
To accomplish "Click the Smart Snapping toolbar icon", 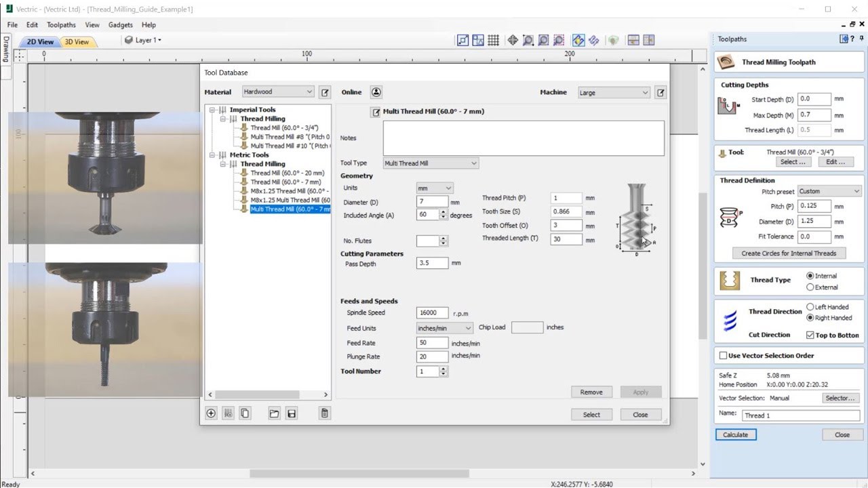I will 478,41.
